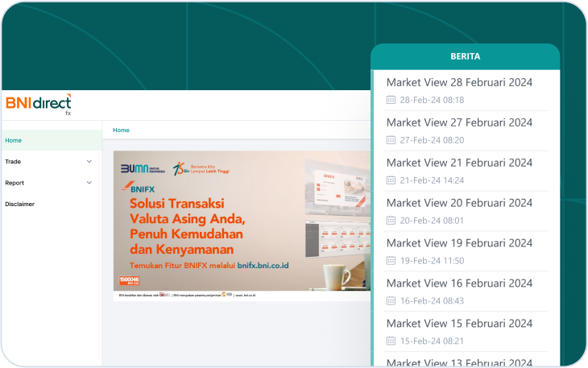Click calendar icon beside 15-Feb-24 08:21
This screenshot has height=368, width=588.
pyautogui.click(x=391, y=341)
